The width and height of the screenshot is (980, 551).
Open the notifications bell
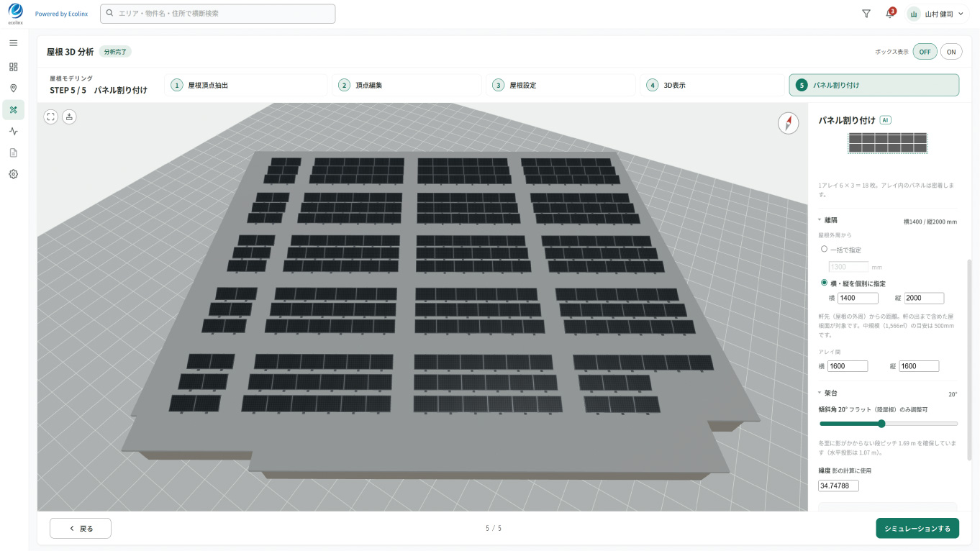[x=889, y=14]
